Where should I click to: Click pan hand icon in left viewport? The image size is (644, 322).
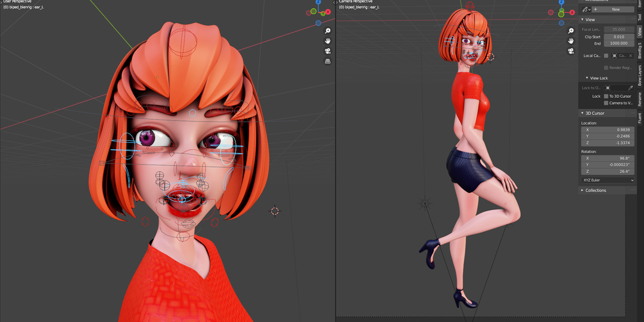(327, 40)
